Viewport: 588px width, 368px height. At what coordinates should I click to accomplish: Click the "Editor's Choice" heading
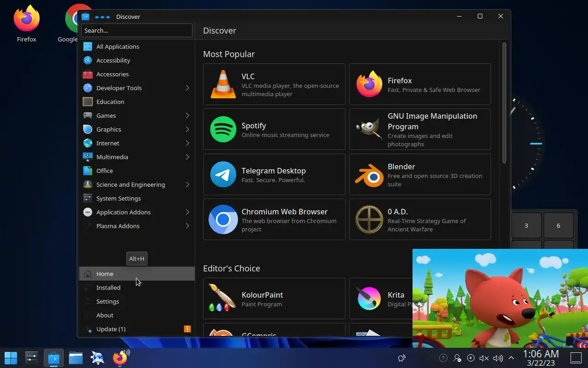232,268
